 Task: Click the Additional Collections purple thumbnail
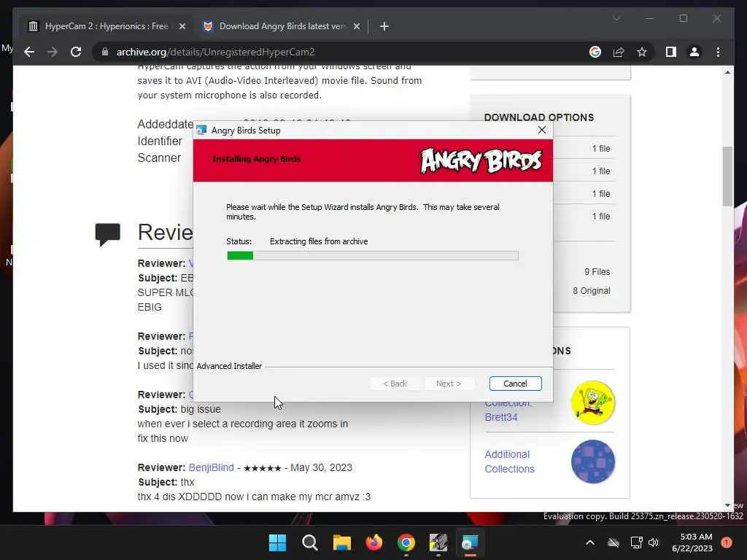[592, 462]
